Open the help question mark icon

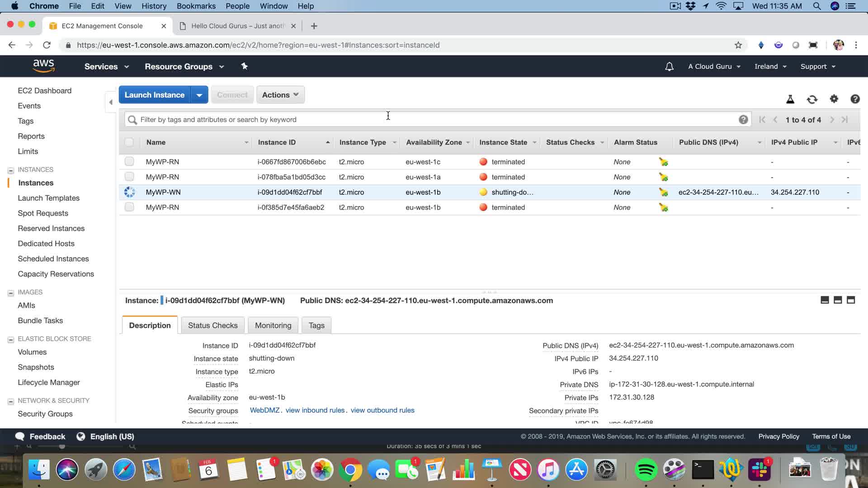point(855,99)
